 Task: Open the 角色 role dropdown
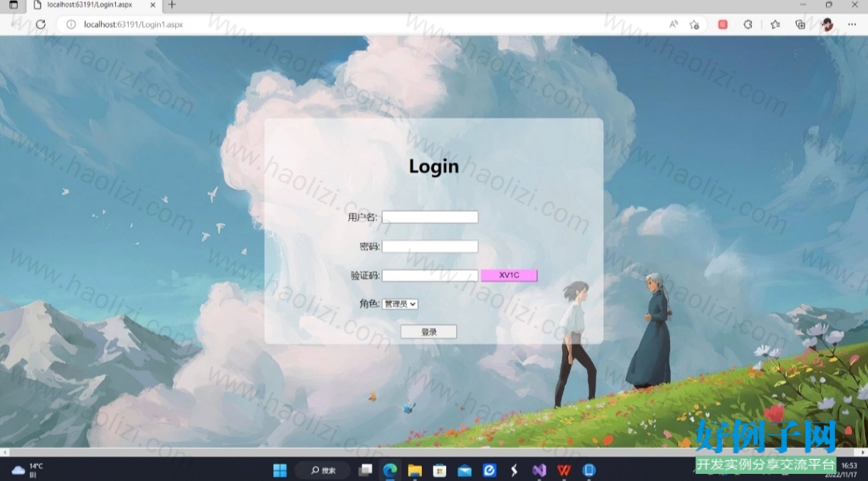(400, 304)
